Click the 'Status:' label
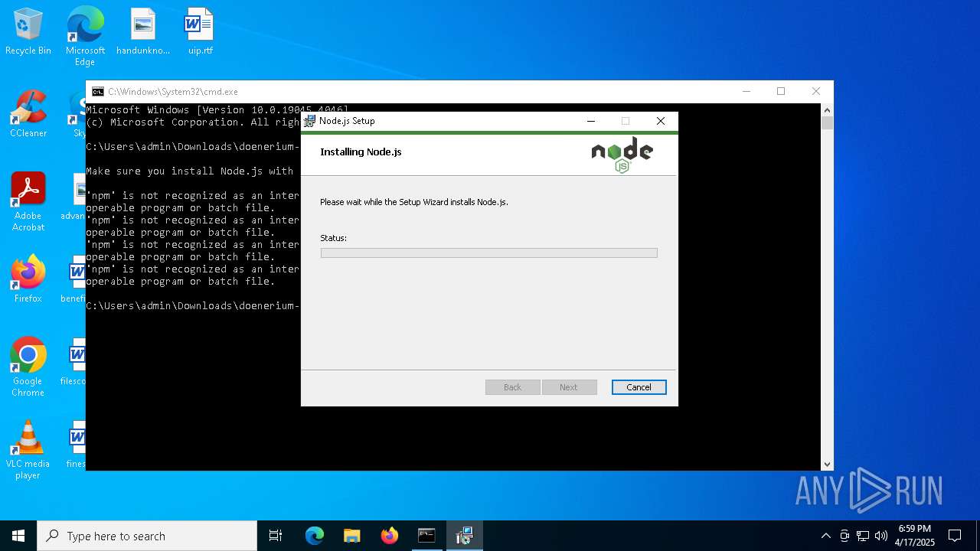The height and width of the screenshot is (551, 980). (x=333, y=238)
